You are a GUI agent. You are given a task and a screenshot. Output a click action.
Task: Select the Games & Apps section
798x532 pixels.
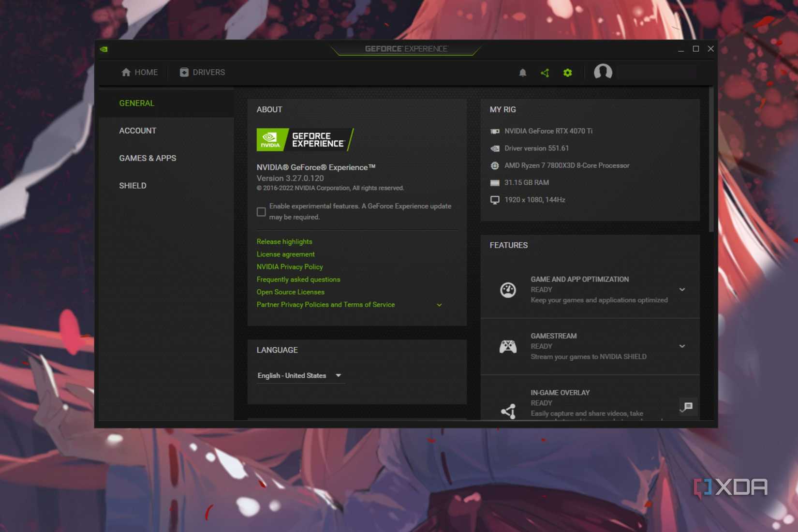click(x=148, y=158)
